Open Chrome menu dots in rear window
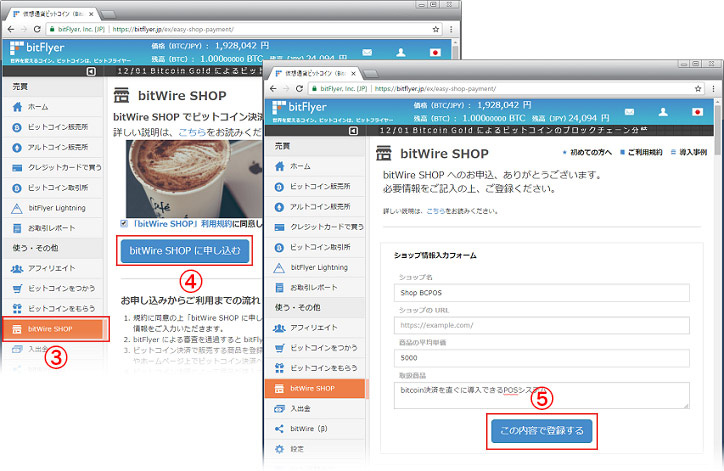 (x=451, y=29)
